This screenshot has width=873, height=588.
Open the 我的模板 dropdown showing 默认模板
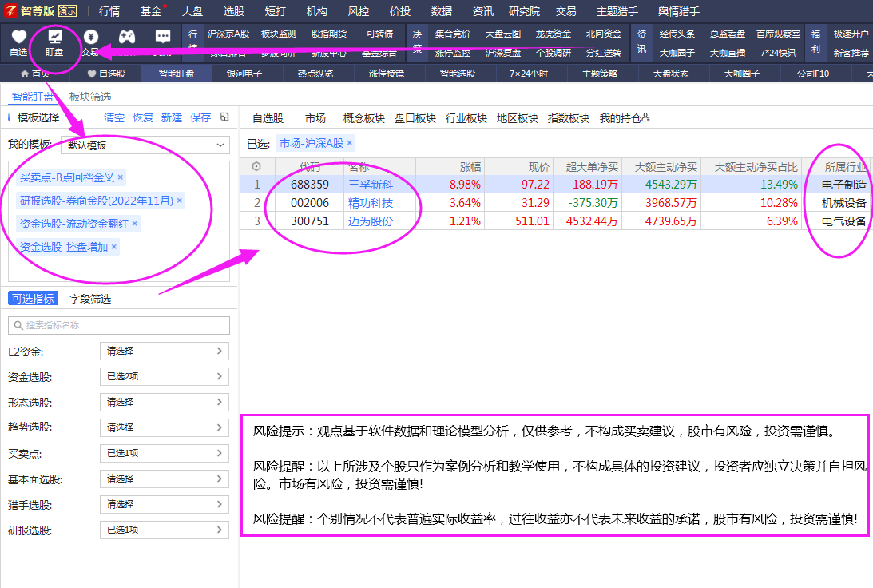tap(145, 145)
